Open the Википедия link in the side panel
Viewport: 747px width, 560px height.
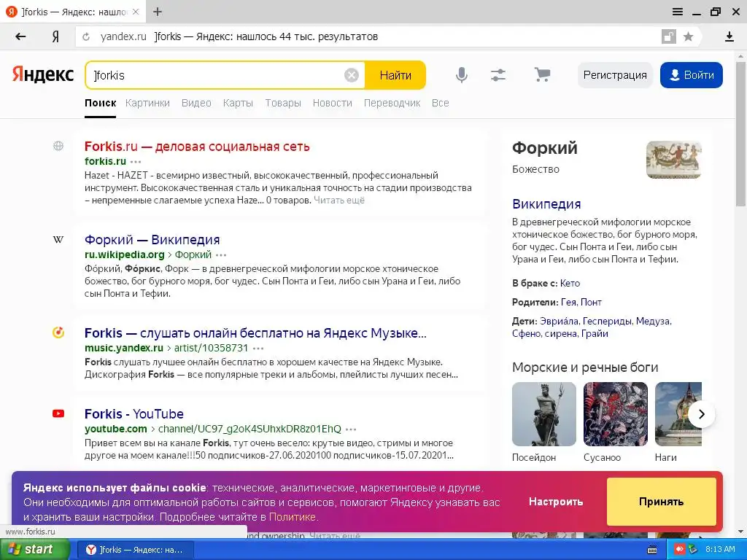[x=546, y=204]
